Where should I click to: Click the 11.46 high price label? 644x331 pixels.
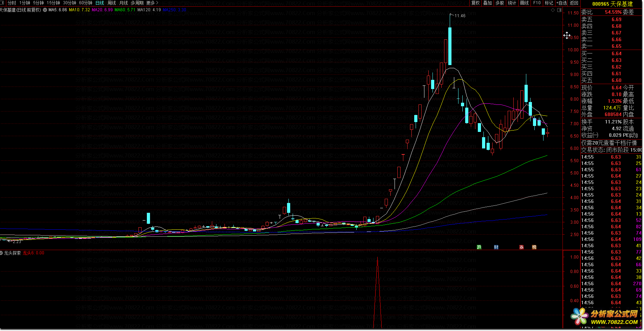[x=460, y=16]
